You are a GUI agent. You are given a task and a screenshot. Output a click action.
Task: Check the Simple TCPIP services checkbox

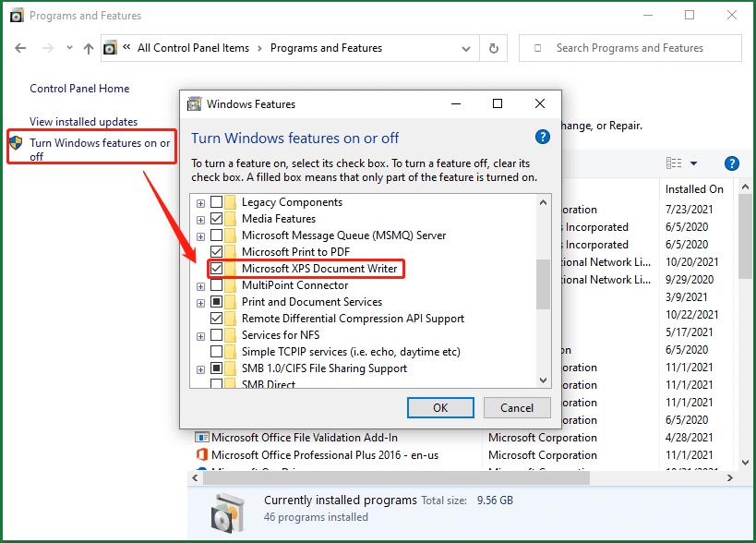tap(217, 352)
